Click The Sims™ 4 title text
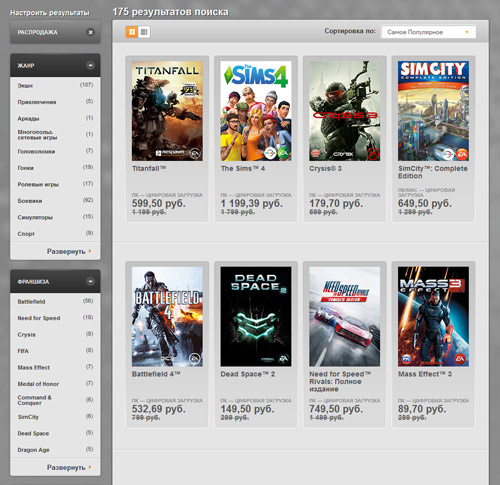500x485 pixels. (x=243, y=169)
